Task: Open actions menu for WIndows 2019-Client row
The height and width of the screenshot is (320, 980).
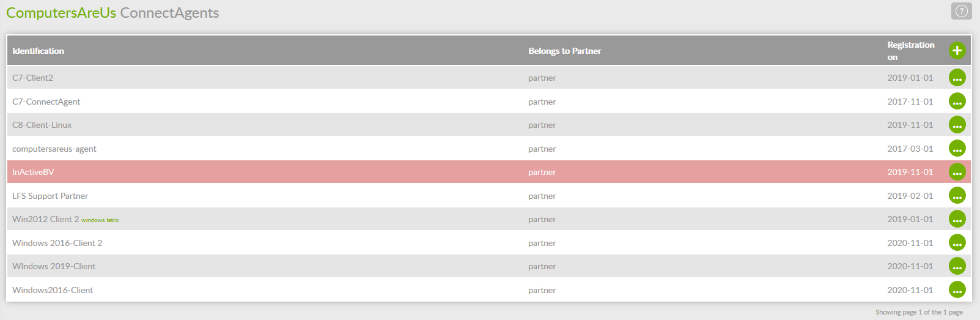Action: [957, 266]
